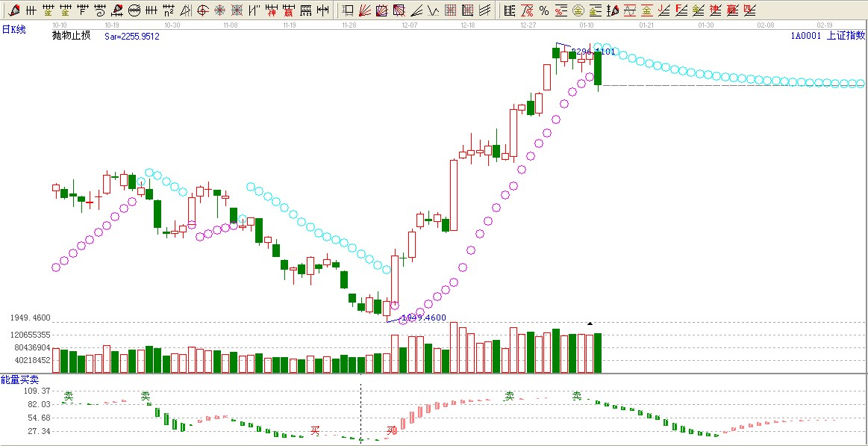Click the n² time-series lines icon

coord(169,10)
